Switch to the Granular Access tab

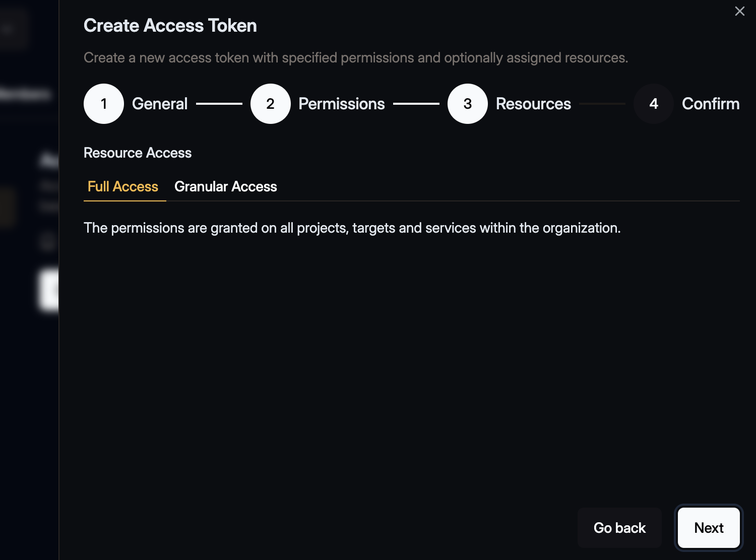pos(225,186)
